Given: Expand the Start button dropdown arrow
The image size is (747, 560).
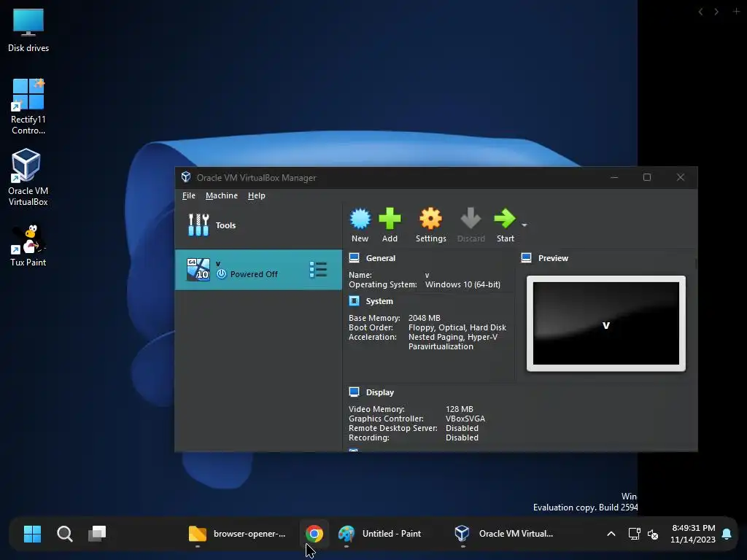Looking at the screenshot, I should (524, 225).
